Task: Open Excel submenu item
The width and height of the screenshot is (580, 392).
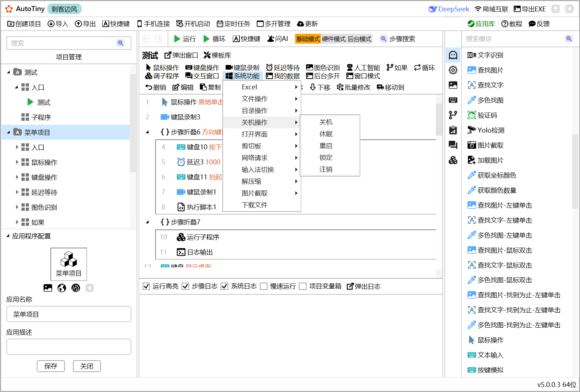Action: click(x=262, y=87)
